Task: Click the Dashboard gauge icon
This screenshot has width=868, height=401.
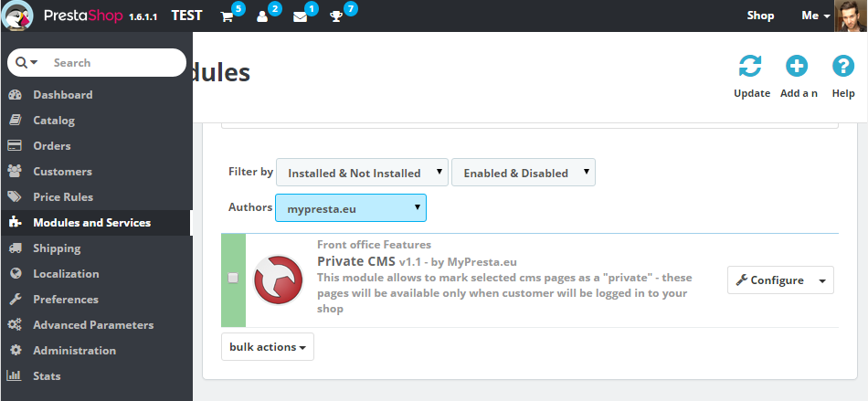Action: click(x=15, y=95)
